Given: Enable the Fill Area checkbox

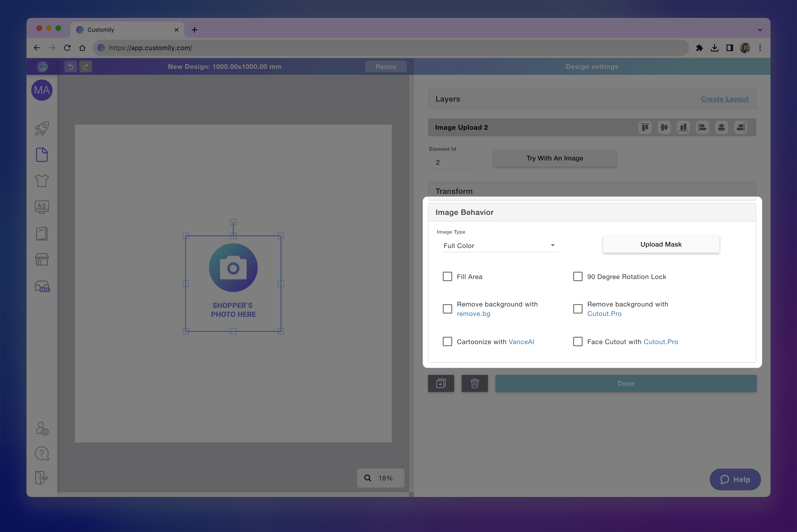Looking at the screenshot, I should [x=447, y=276].
